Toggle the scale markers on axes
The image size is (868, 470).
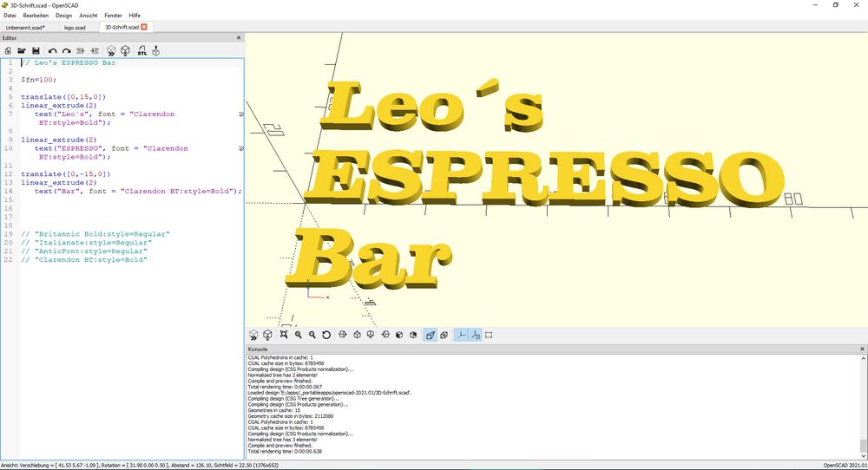tap(475, 335)
